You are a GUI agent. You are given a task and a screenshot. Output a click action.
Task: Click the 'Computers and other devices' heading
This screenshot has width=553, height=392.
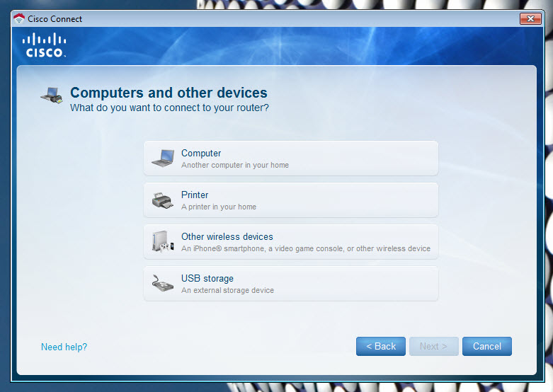click(x=169, y=93)
